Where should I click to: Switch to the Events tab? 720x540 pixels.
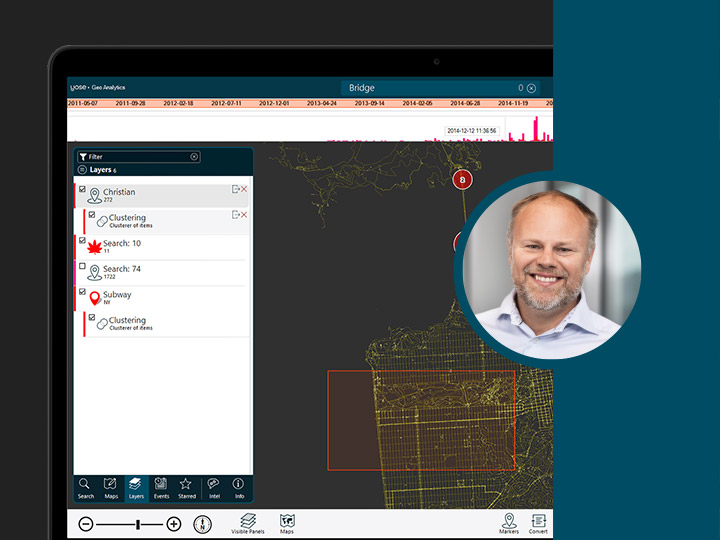tap(161, 487)
